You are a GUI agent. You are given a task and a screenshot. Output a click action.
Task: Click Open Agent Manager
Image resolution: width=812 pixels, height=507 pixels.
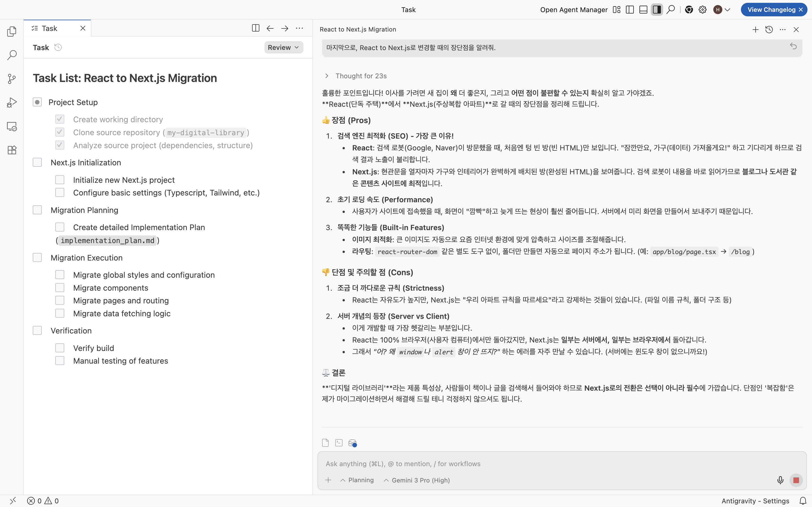coord(574,10)
